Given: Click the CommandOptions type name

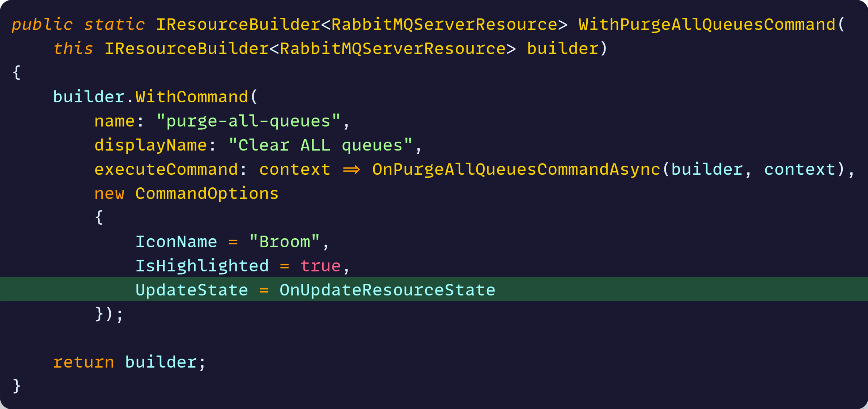Looking at the screenshot, I should (x=207, y=193).
